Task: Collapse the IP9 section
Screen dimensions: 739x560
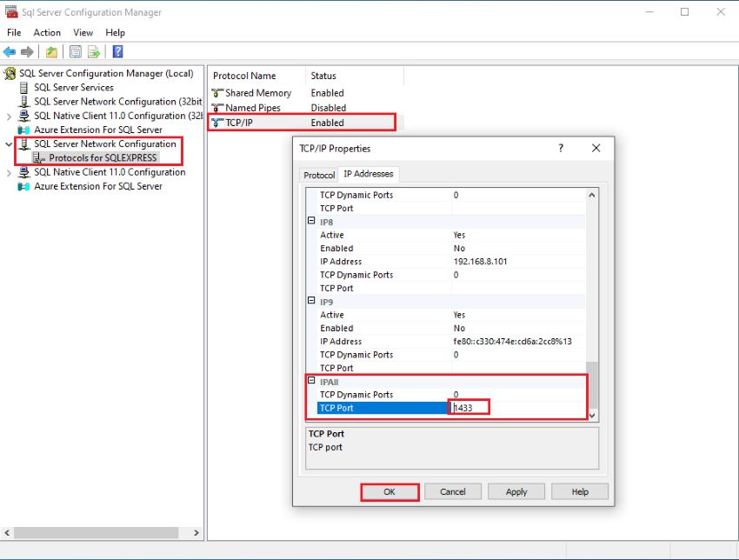Action: [311, 300]
